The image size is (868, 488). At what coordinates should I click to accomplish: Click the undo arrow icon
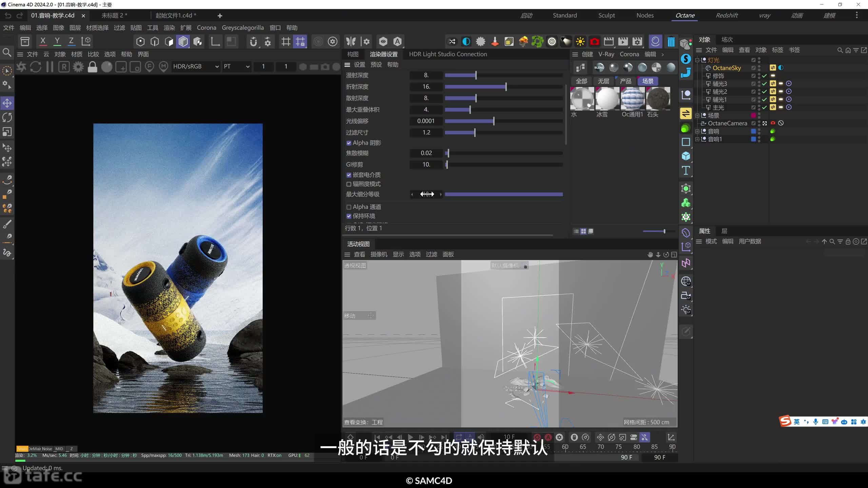pyautogui.click(x=8, y=16)
